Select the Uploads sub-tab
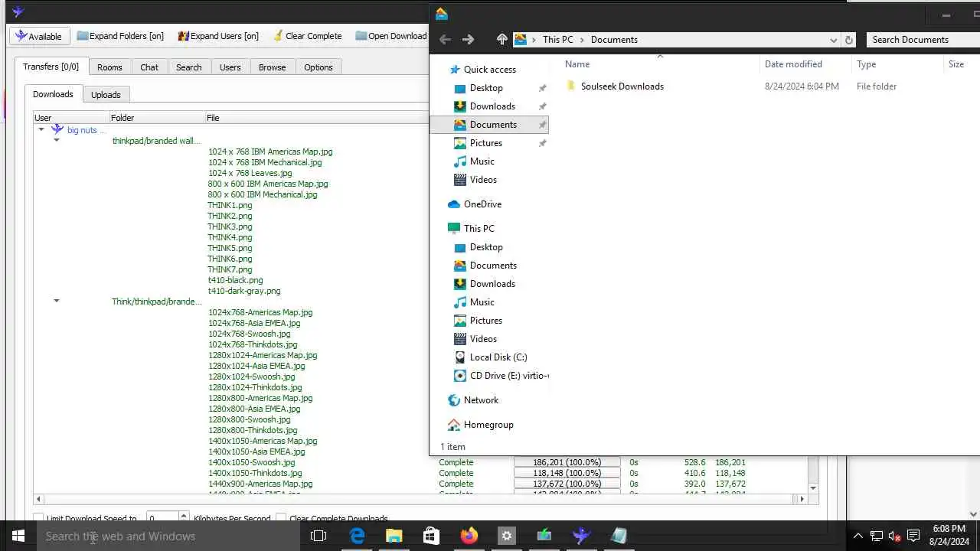 106,95
